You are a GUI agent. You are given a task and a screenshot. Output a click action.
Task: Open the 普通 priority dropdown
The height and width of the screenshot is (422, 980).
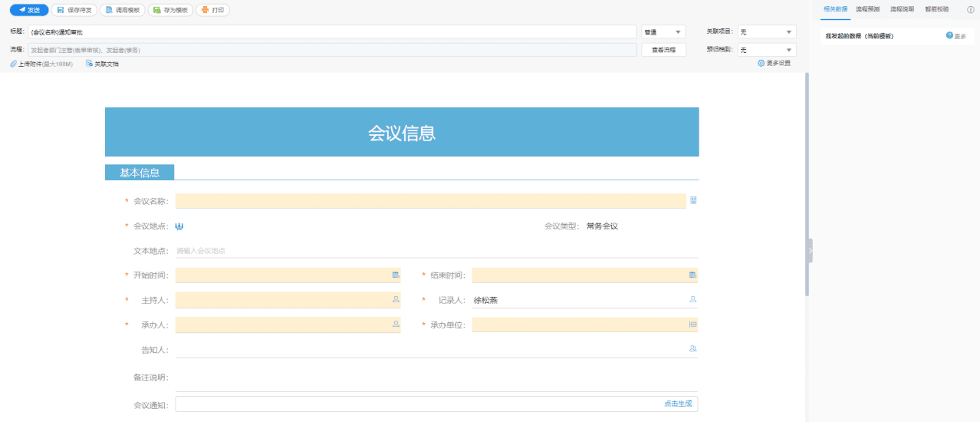click(x=663, y=31)
